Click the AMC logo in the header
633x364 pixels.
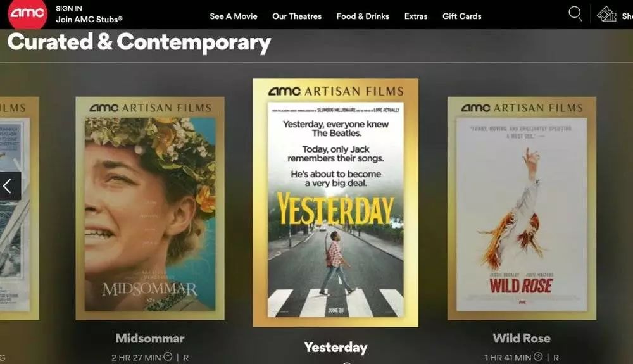pyautogui.click(x=27, y=13)
